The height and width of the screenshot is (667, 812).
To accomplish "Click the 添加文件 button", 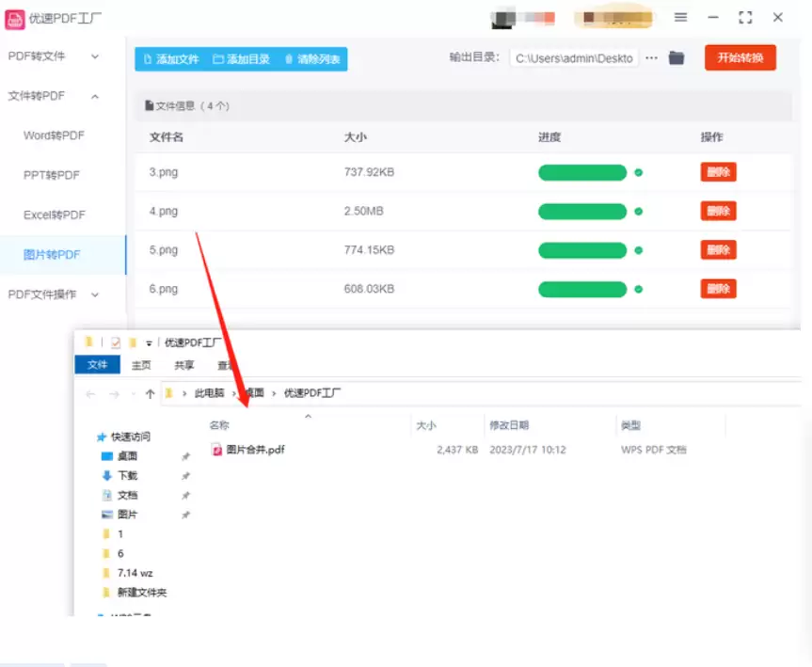I will (171, 59).
